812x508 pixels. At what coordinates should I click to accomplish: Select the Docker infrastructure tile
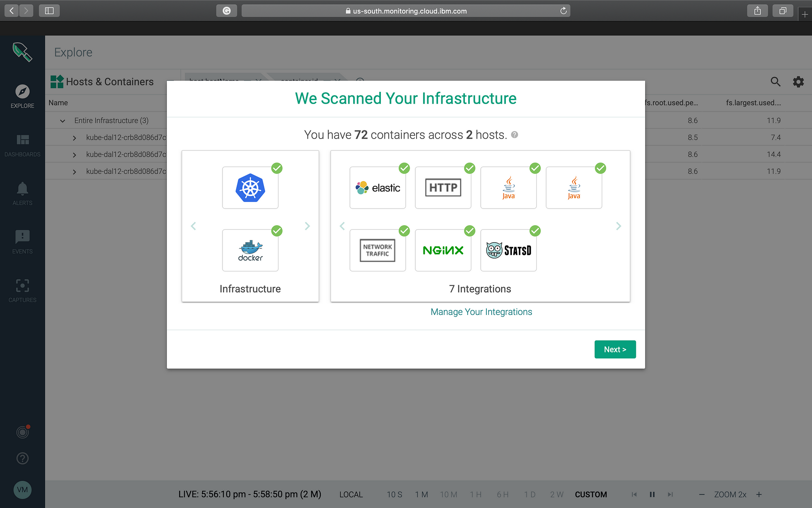click(x=250, y=250)
